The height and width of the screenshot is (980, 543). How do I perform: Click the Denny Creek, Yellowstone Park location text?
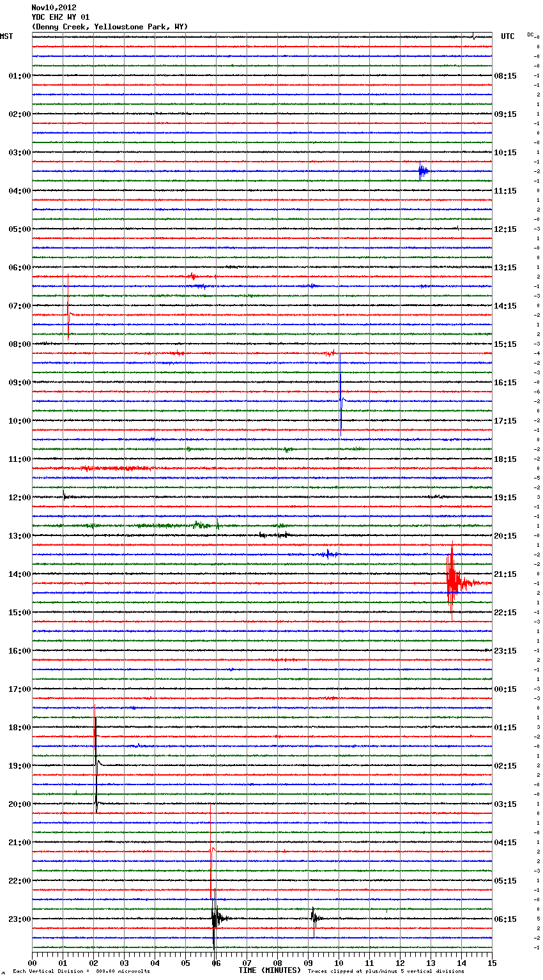109,27
